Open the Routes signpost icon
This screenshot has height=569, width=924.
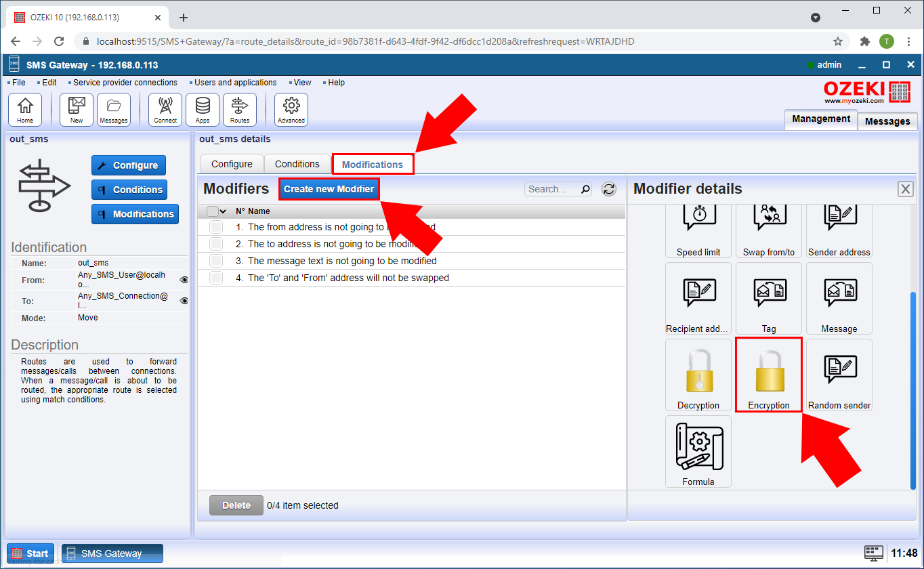pyautogui.click(x=240, y=110)
